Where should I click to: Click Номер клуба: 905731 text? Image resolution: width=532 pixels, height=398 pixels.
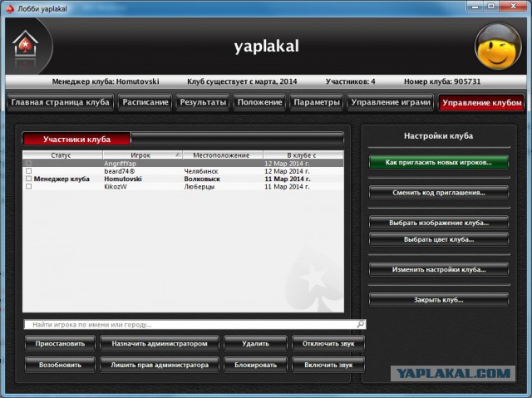tap(442, 81)
